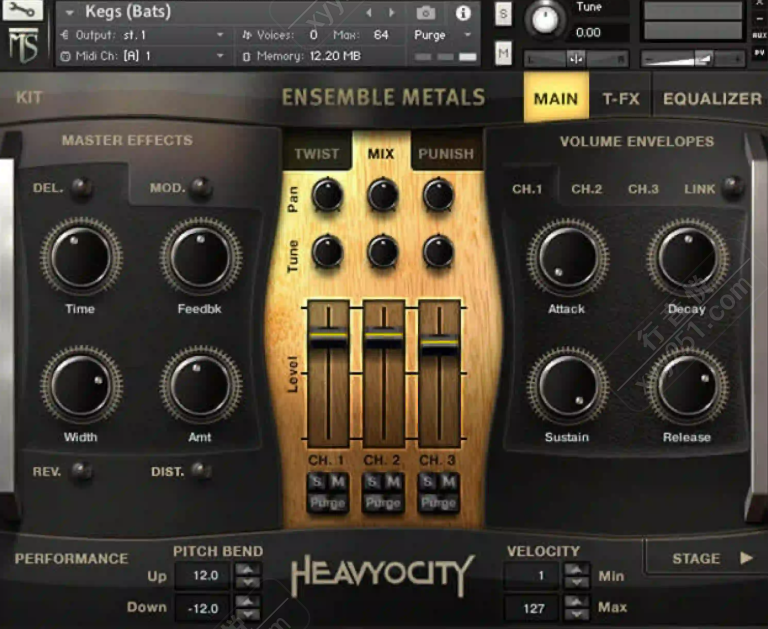This screenshot has width=768, height=629.
Task: Open the Midi Ch dropdown
Action: pos(142,56)
